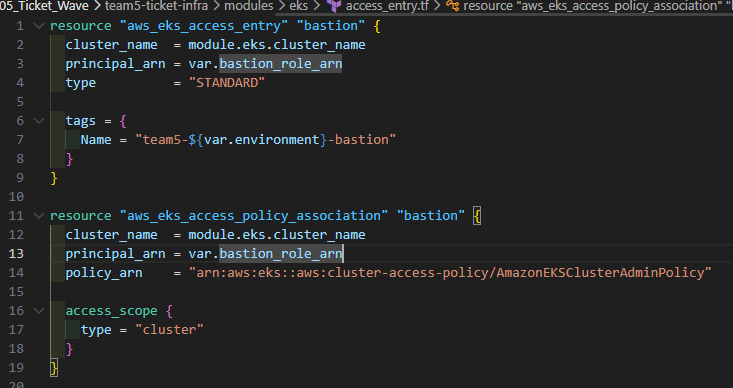Collapse the aws_eks_access_entry resource block on line 1
733x388 pixels.
tap(39, 26)
